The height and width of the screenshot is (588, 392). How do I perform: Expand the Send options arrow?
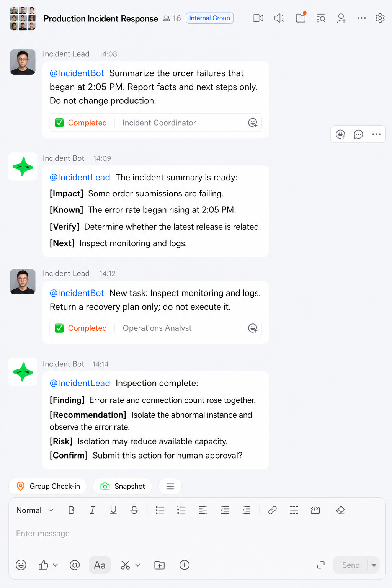click(374, 565)
